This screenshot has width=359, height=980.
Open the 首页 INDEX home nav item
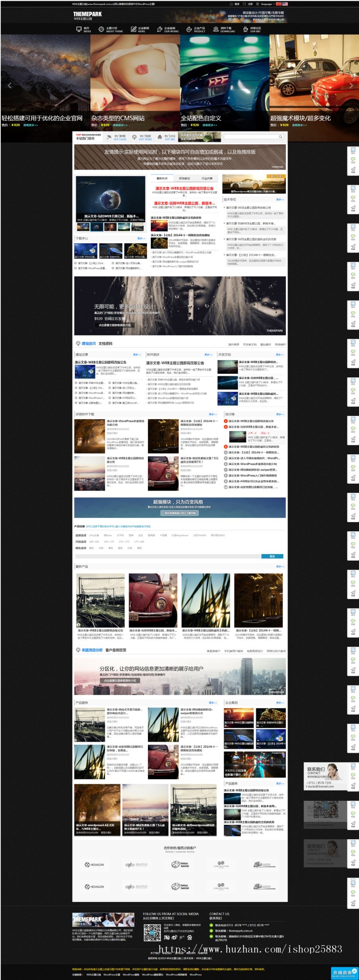84,30
